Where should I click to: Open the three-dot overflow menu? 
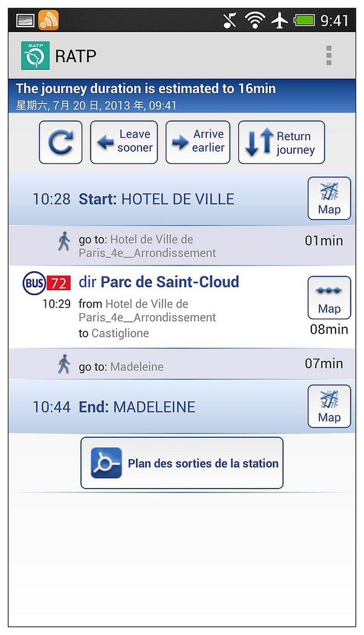[329, 55]
